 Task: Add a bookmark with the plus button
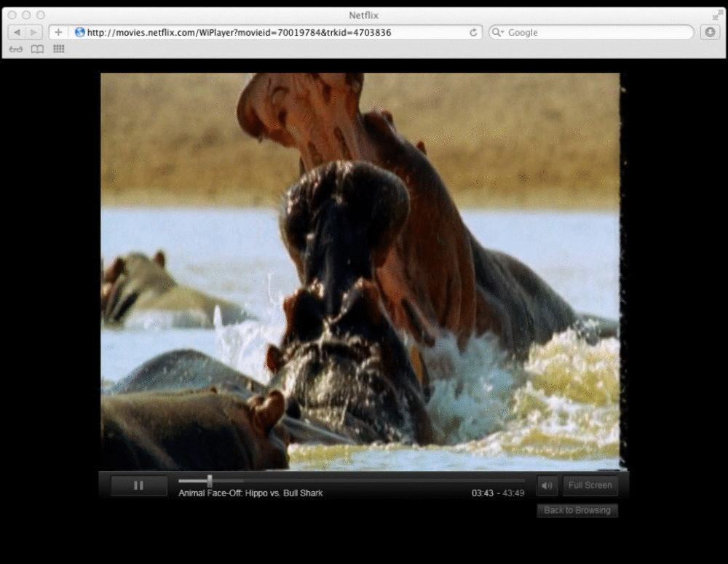pos(58,32)
